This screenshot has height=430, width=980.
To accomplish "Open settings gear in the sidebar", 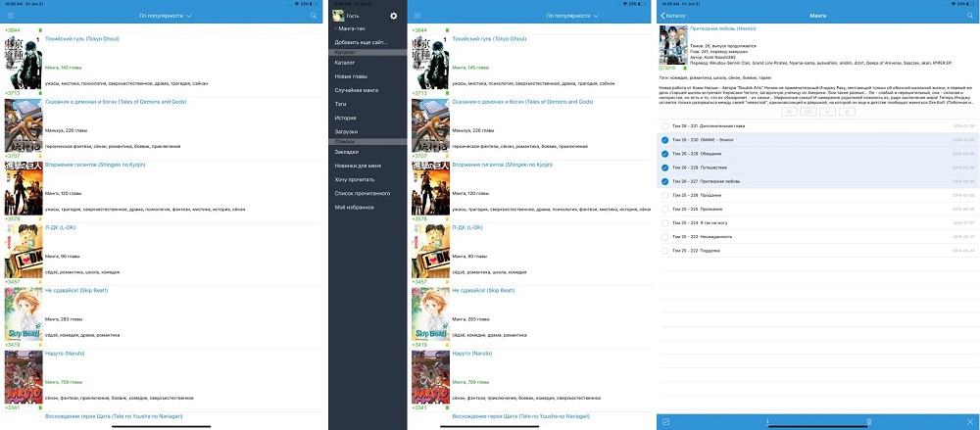I will click(x=393, y=16).
